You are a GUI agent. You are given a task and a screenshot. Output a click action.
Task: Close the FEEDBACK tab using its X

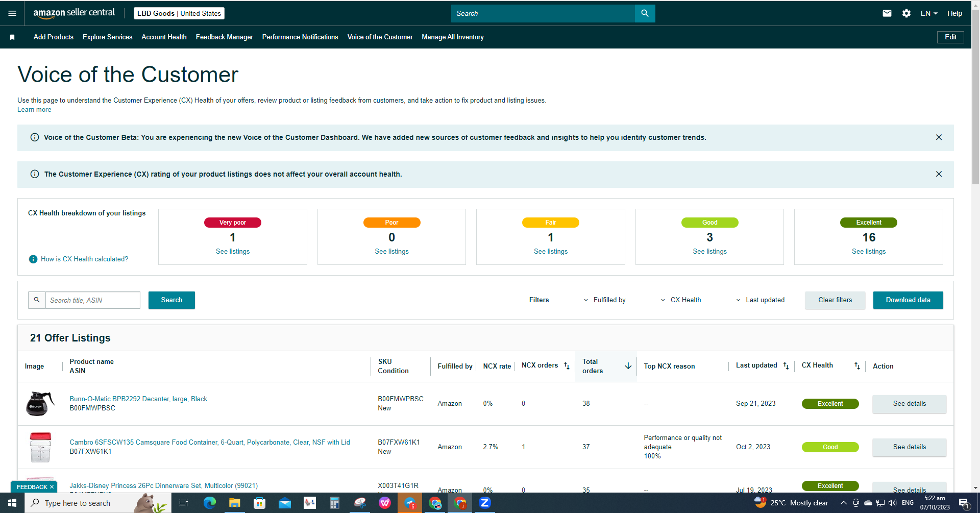click(52, 487)
